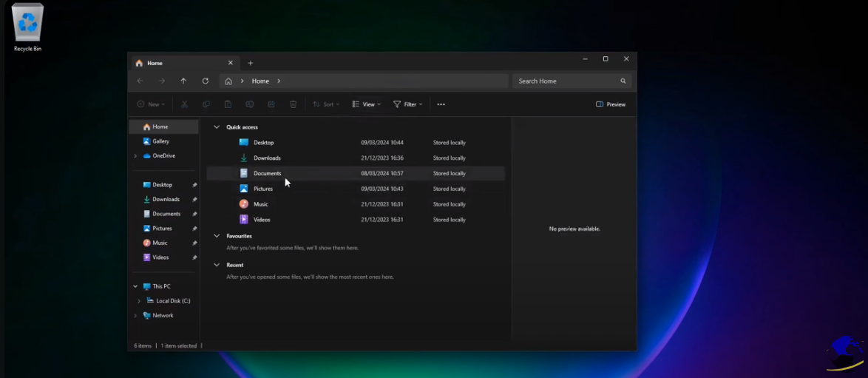Image resolution: width=868 pixels, height=378 pixels.
Task: Unpin Desktop using its sidebar pin icon
Action: [194, 185]
